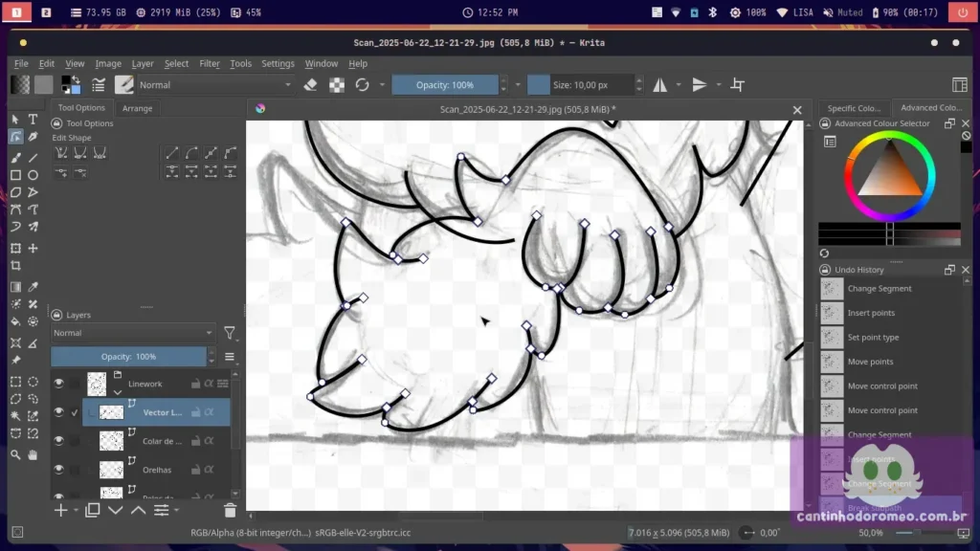Hide the Colar de... layer
Screen dimensions: 980x551
[58, 440]
